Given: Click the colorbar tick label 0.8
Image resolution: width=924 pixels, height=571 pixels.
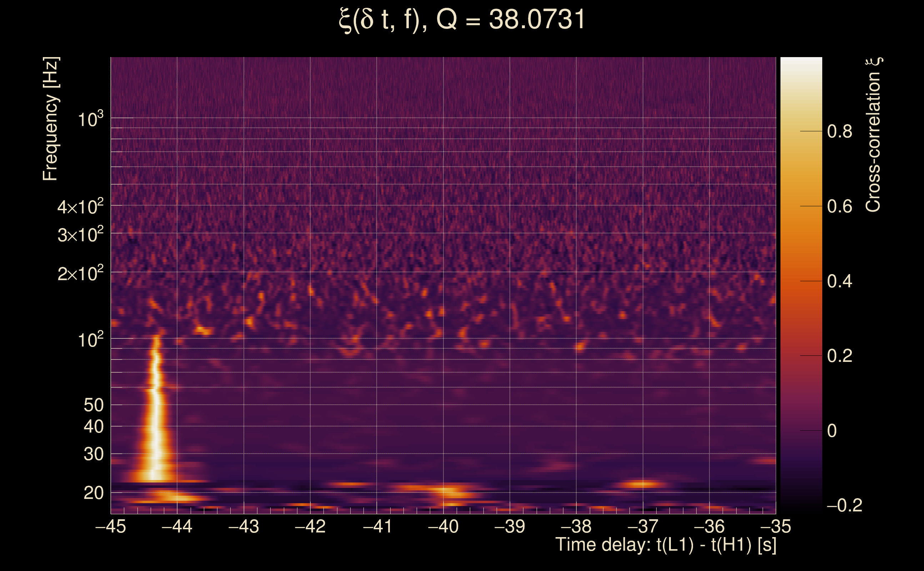Looking at the screenshot, I should (x=839, y=131).
